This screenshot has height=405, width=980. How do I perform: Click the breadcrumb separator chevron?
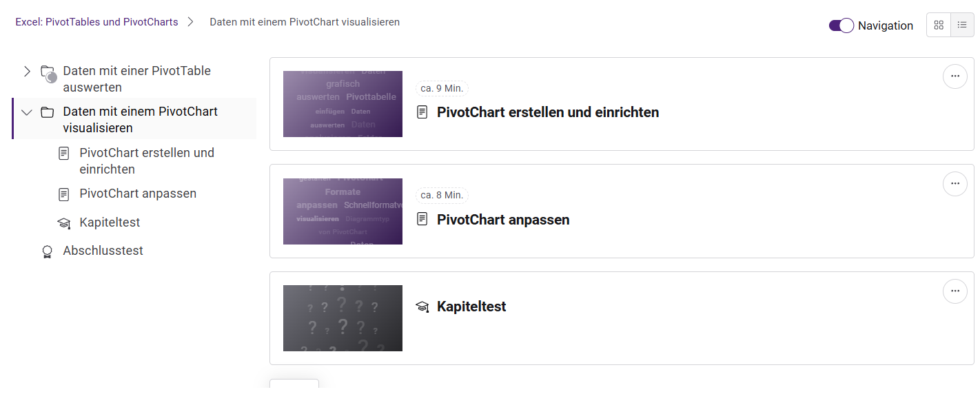[191, 22]
